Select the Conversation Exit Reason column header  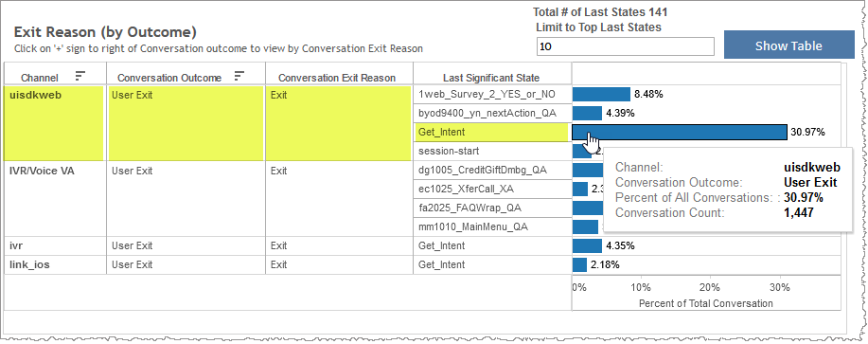click(337, 78)
